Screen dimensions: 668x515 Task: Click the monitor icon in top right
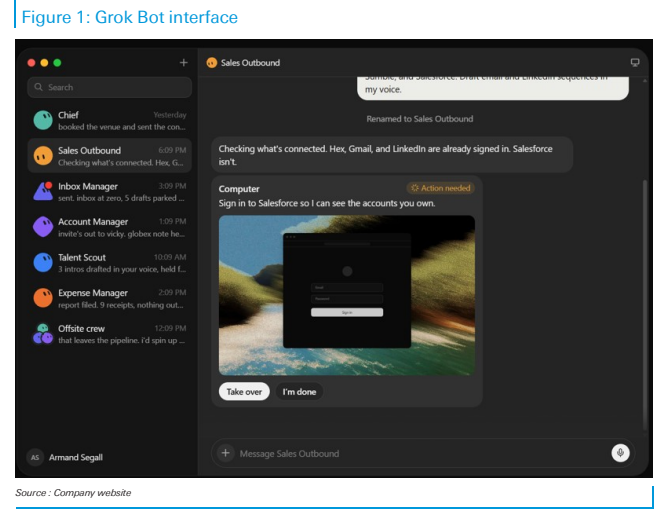(635, 63)
